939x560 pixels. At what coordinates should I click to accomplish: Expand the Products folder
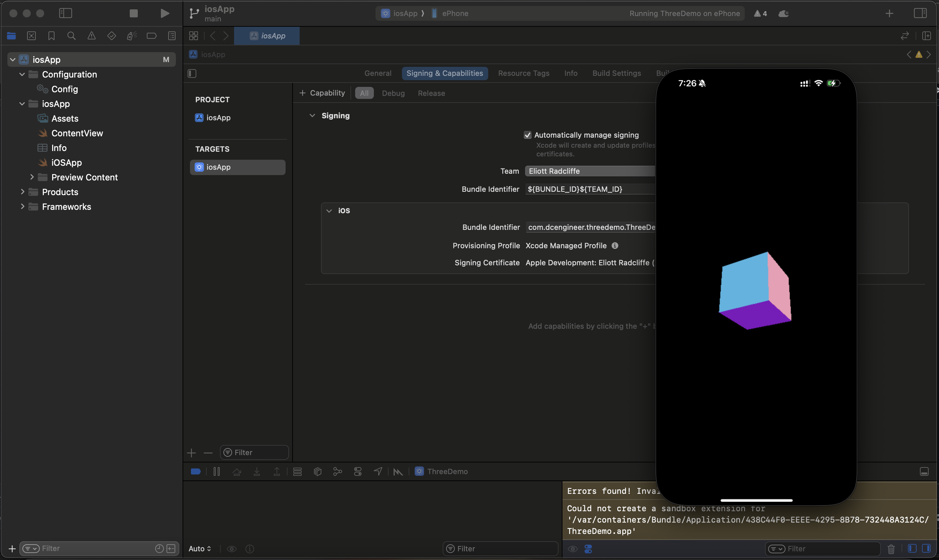(23, 192)
